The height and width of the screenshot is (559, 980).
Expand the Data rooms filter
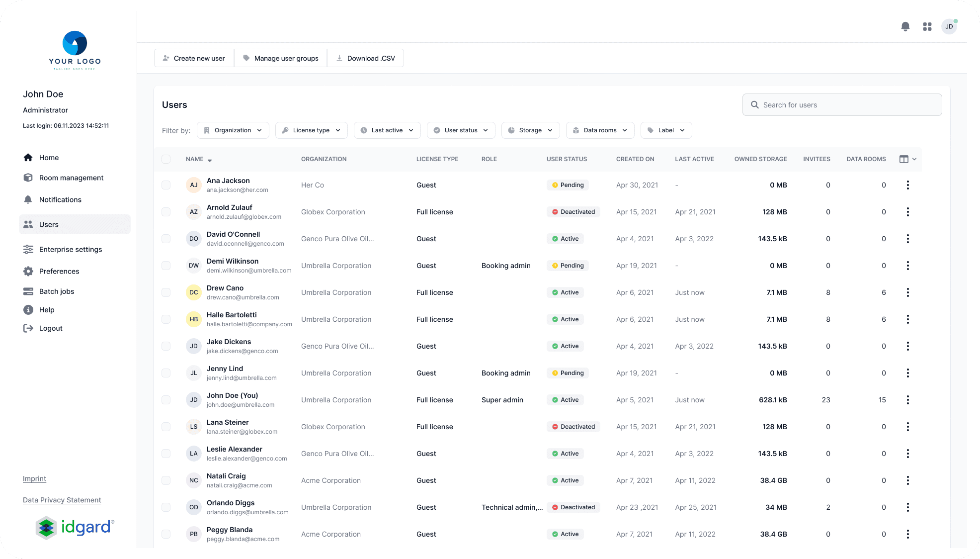(600, 130)
